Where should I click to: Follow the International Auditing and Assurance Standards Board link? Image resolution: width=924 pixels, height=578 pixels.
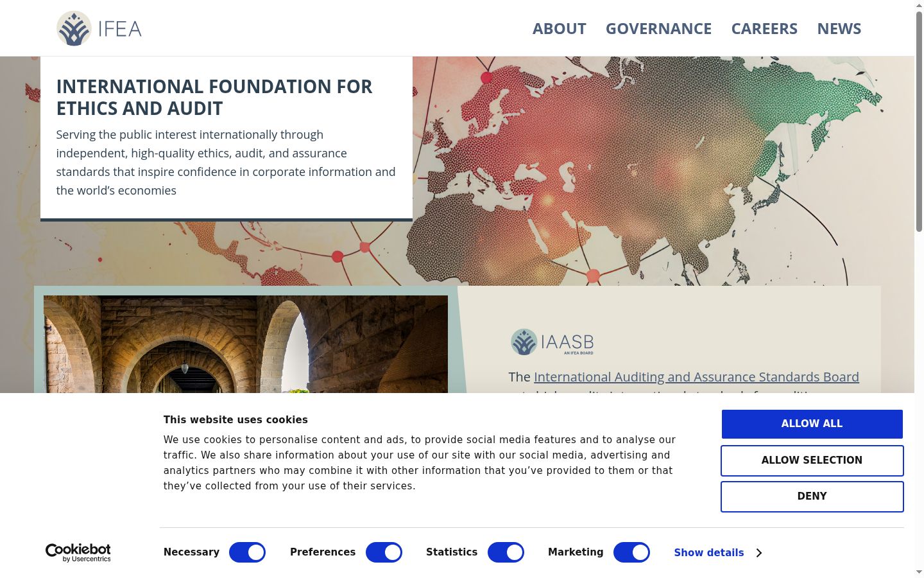click(696, 377)
